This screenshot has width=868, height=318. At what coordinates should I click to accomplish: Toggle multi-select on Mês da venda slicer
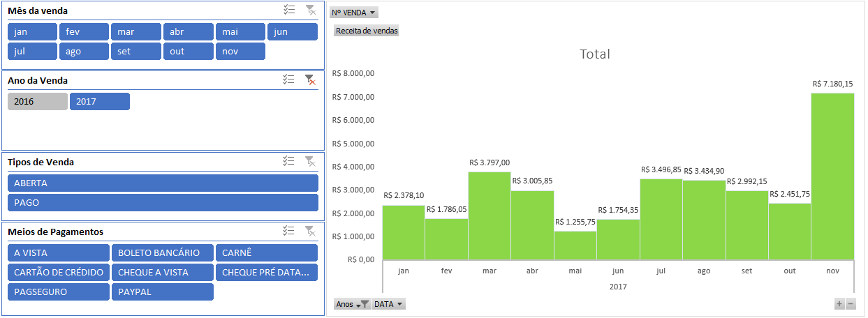tap(289, 10)
